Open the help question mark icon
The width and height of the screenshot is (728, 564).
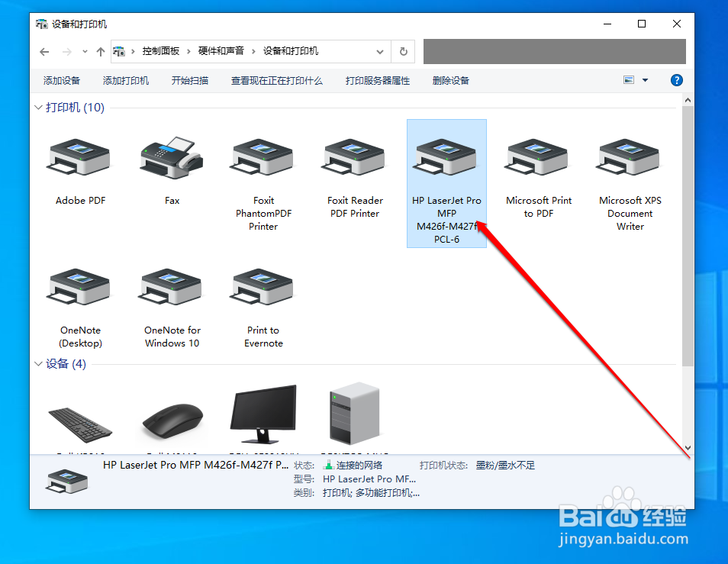(676, 80)
